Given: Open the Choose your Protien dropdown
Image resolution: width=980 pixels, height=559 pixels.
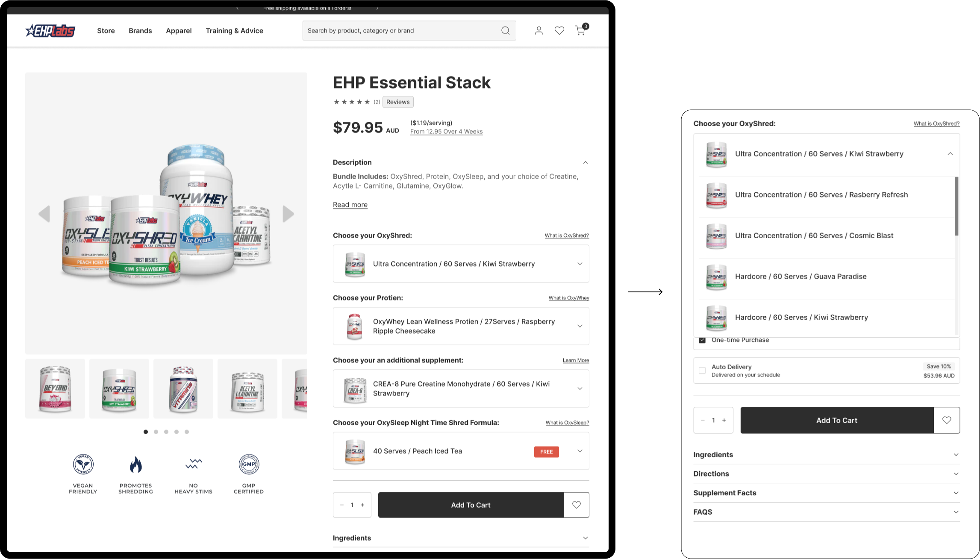Looking at the screenshot, I should [461, 326].
